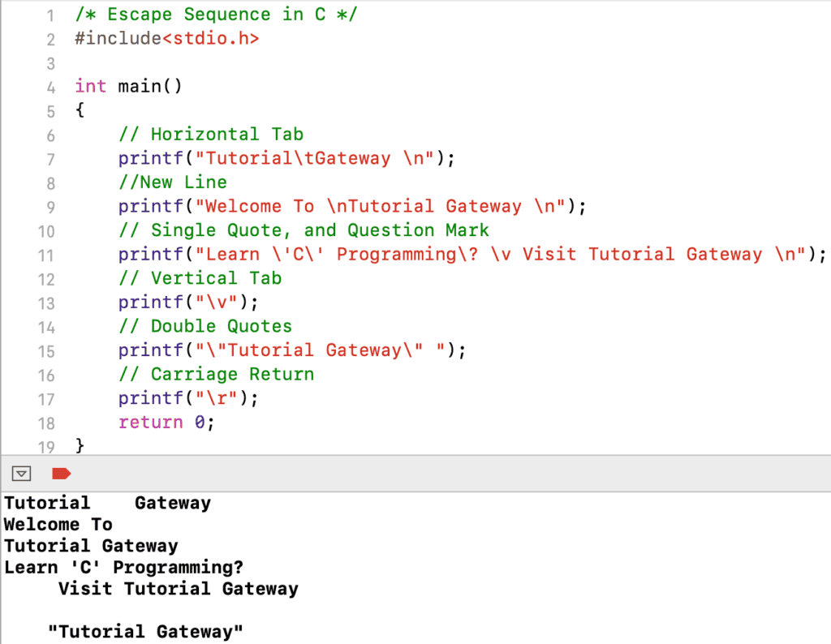Screen dimensions: 831x644
Task: Click line number 11 in the gutter
Action: [x=46, y=254]
